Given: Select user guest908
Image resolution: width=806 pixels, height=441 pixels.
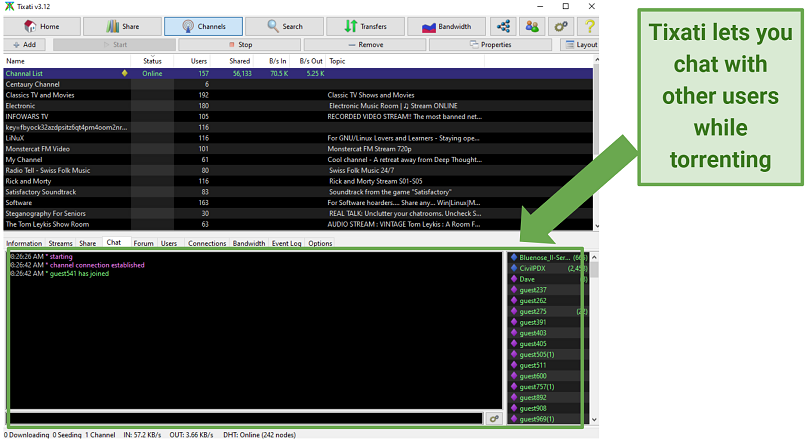Looking at the screenshot, I should pos(548,409).
